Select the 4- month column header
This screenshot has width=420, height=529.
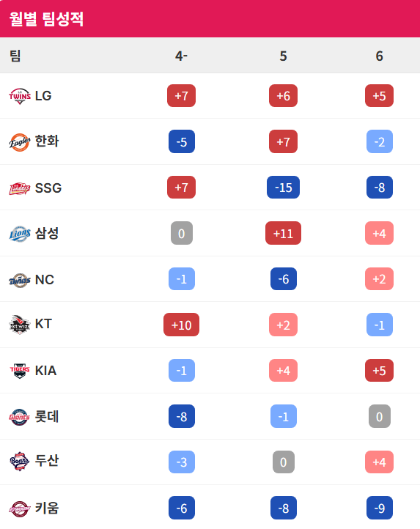coord(181,56)
